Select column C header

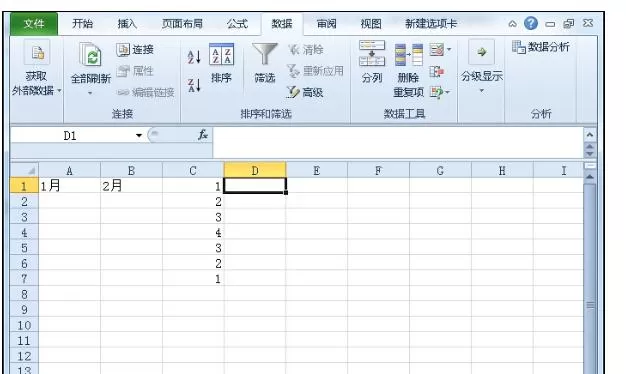tap(193, 170)
